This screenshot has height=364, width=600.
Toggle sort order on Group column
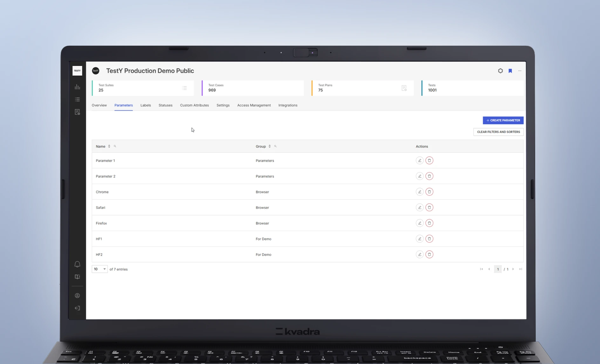click(x=269, y=146)
